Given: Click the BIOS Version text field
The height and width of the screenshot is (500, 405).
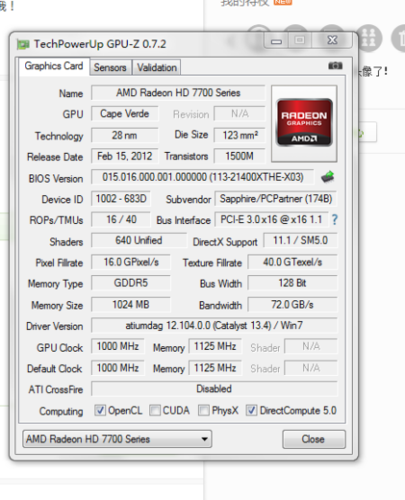Looking at the screenshot, I should pyautogui.click(x=203, y=177).
